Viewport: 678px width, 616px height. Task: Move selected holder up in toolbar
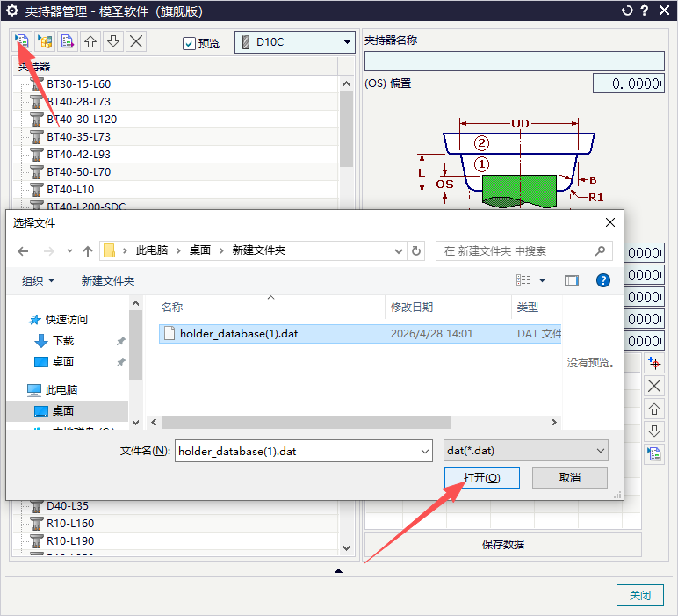tap(90, 41)
